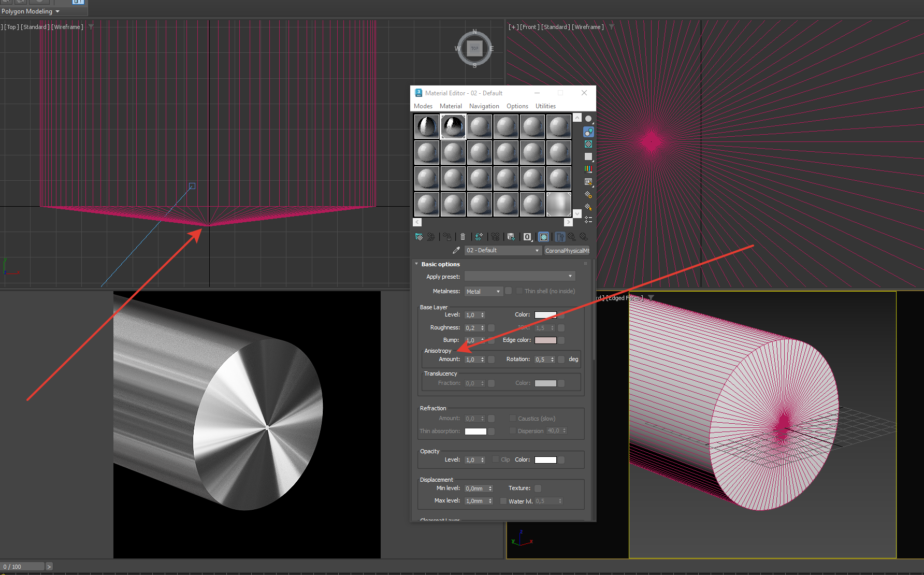Click the Base Layer Color swatch
924x575 pixels.
click(x=545, y=315)
